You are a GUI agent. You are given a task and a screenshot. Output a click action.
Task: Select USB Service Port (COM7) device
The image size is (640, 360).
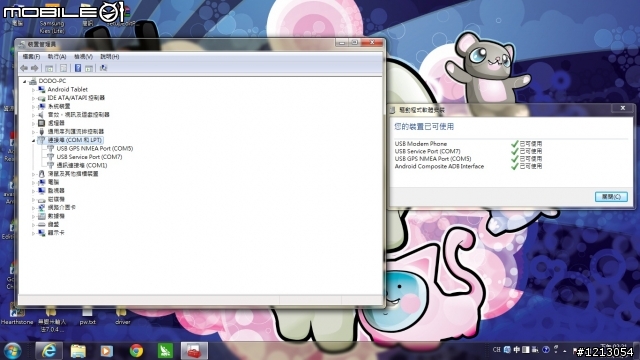click(x=89, y=157)
